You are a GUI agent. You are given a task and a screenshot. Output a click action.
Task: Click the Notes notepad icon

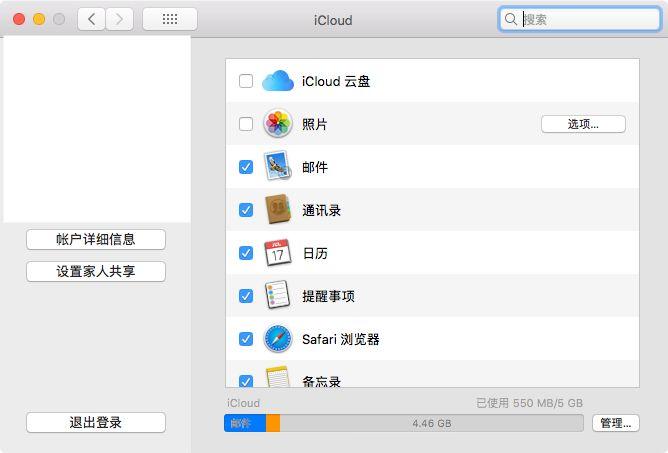tap(278, 376)
